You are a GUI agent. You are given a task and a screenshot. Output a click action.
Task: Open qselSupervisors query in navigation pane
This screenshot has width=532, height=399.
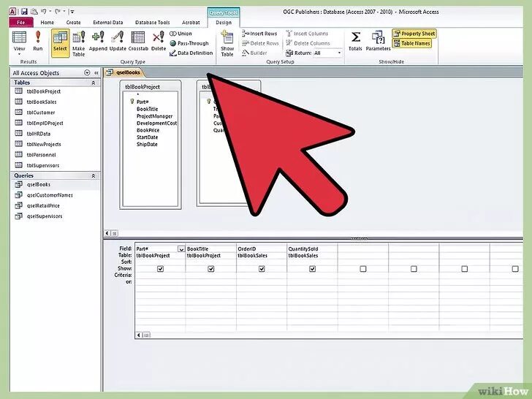pyautogui.click(x=45, y=216)
